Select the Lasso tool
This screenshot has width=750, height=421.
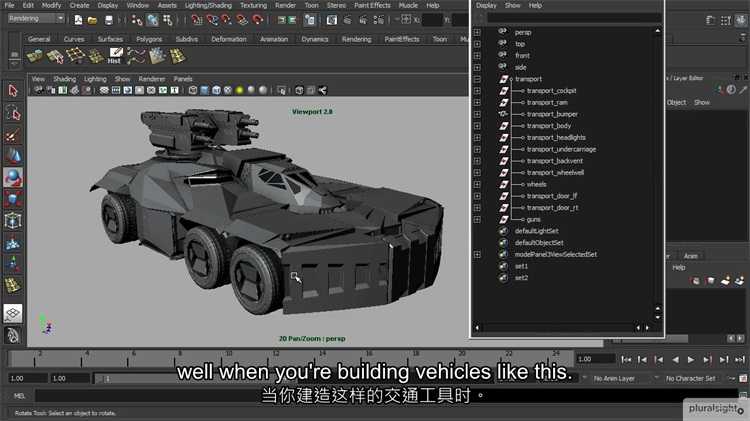coord(13,113)
